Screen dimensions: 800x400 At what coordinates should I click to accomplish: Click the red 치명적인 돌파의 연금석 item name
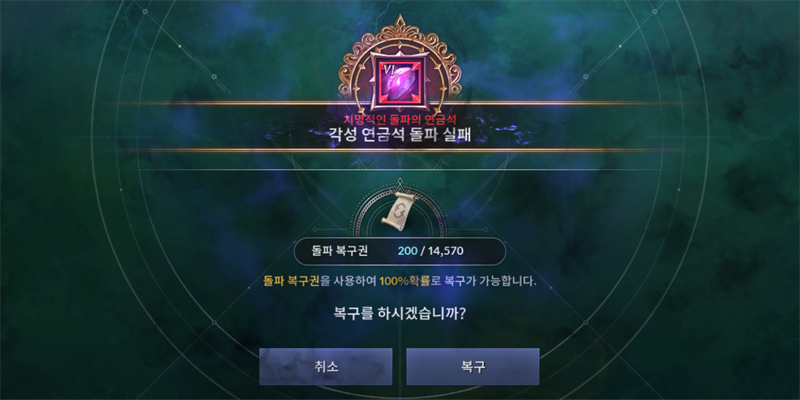(x=400, y=120)
